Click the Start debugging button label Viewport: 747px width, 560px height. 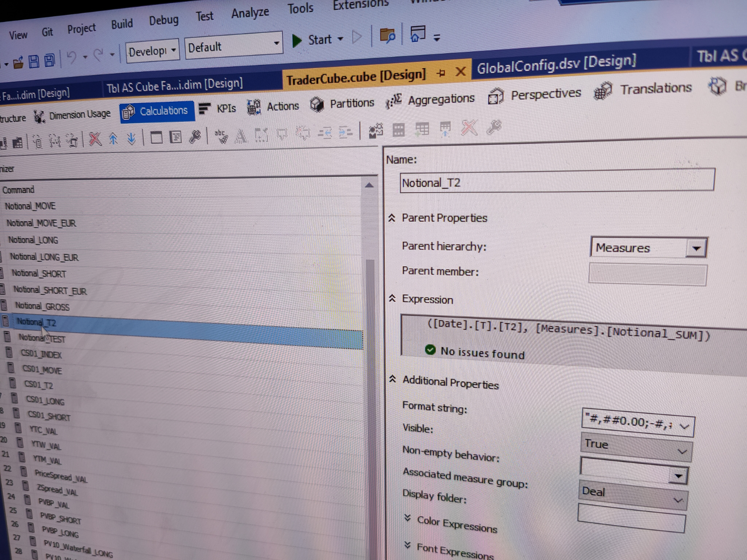[320, 40]
